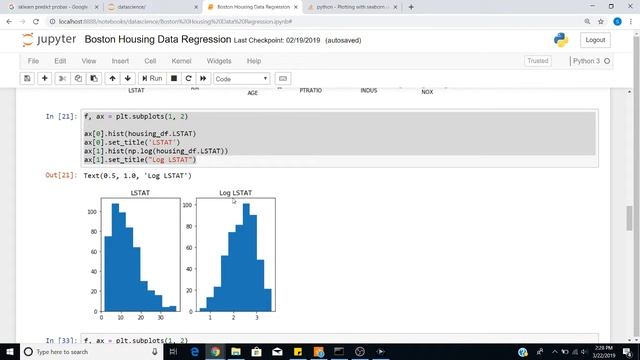Open the command palette keyboard icon
The height and width of the screenshot is (360, 640).
[x=283, y=78]
